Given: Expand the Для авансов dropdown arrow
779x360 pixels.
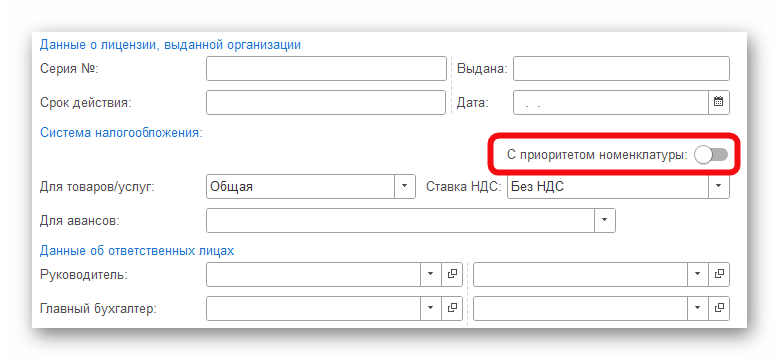Looking at the screenshot, I should tap(605, 220).
